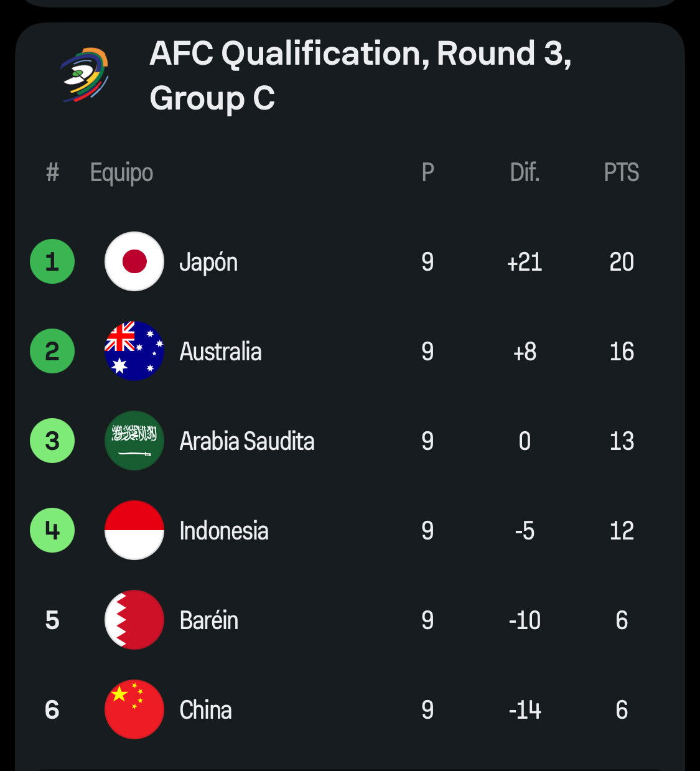Select the Indonesia team name
The height and width of the screenshot is (771, 700).
click(224, 531)
